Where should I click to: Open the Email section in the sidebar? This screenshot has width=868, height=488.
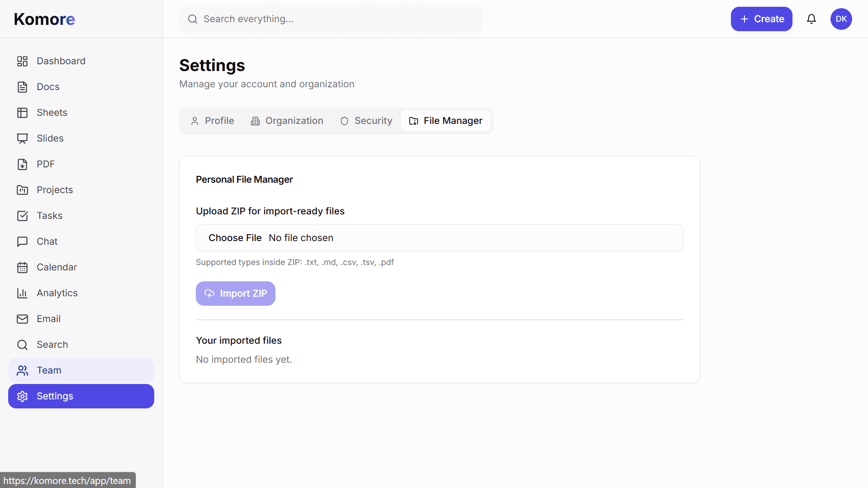48,318
